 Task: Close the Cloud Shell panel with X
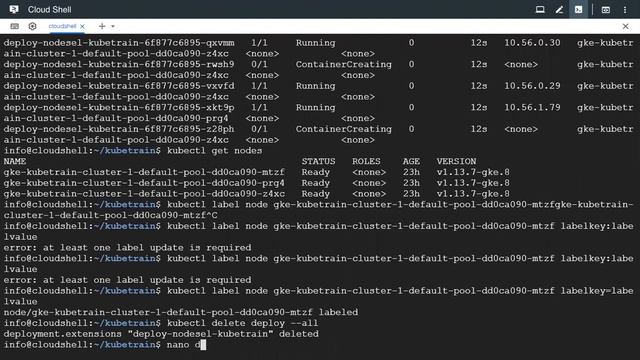coord(625,26)
